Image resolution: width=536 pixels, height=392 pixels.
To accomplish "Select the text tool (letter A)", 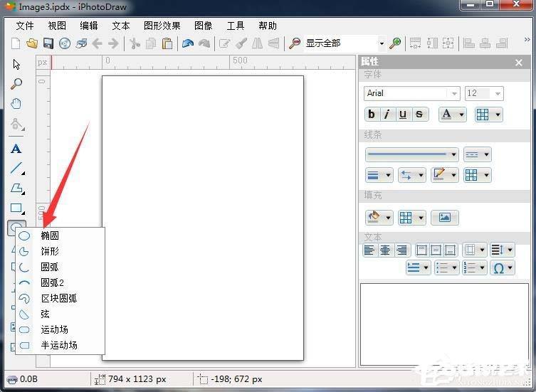I will pyautogui.click(x=16, y=149).
